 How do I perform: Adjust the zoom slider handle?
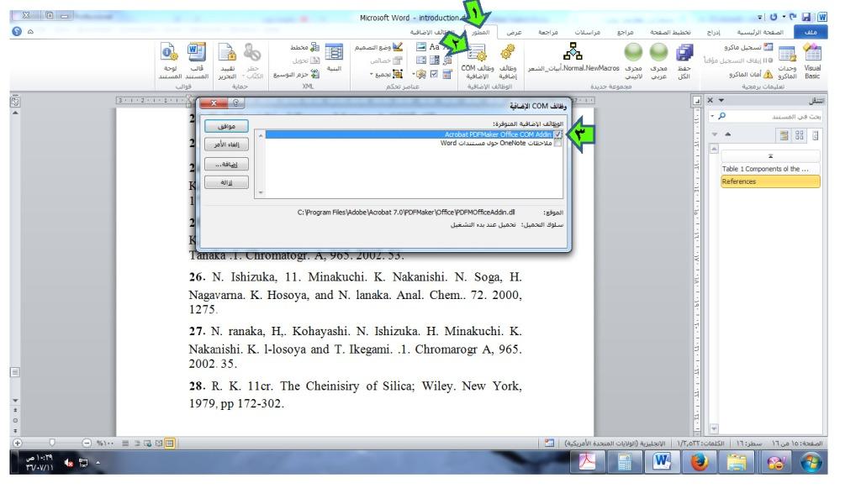52,443
